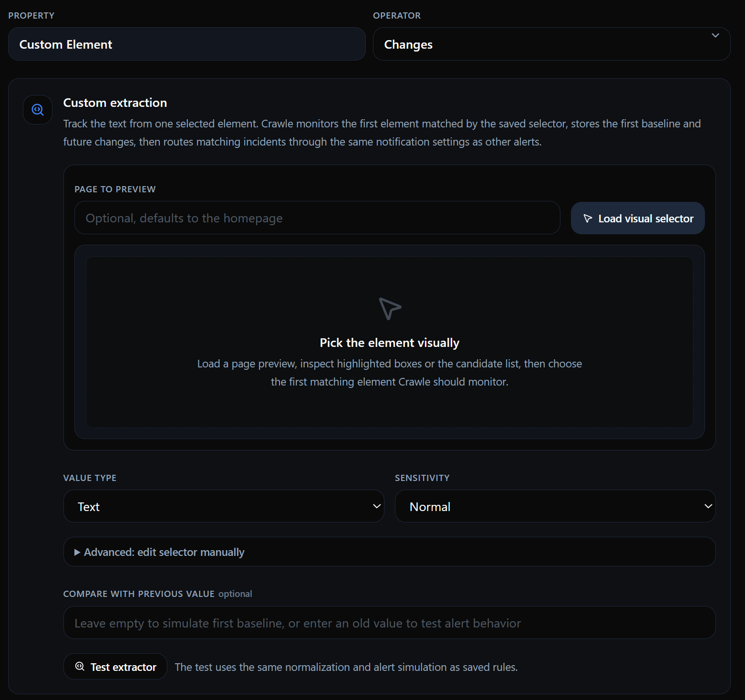Click the Operator dropdown chevron arrow
The image size is (745, 700).
[715, 35]
